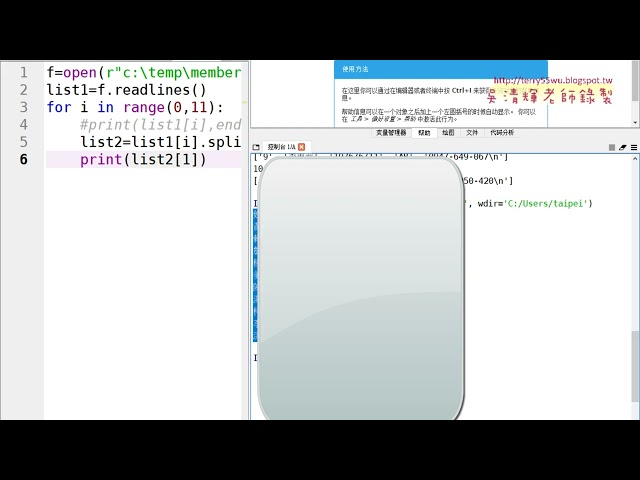Image resolution: width=640 pixels, height=480 pixels.
Task: Click line number 6 in editor gutter
Action: click(x=24, y=159)
